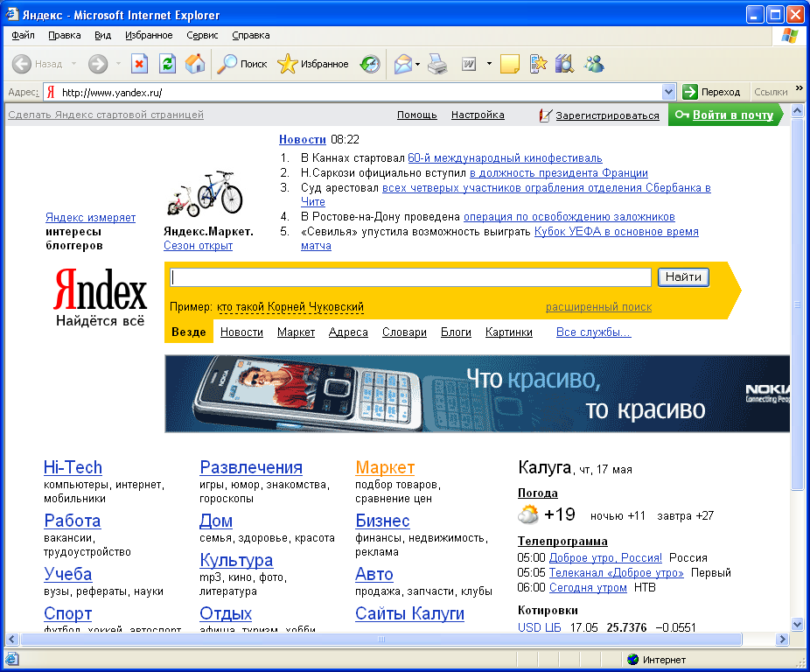The height and width of the screenshot is (672, 810).
Task: Open расширенный поиск link
Action: pyautogui.click(x=598, y=306)
